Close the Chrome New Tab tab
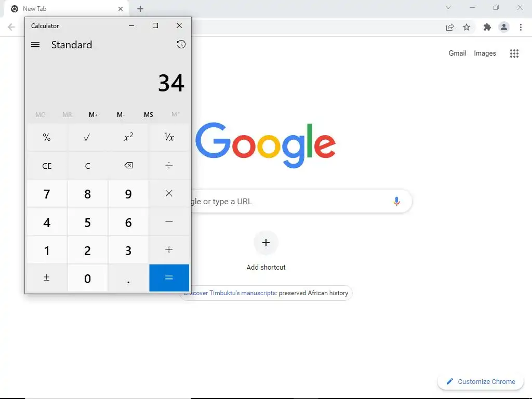This screenshot has width=532, height=399. pos(121,9)
